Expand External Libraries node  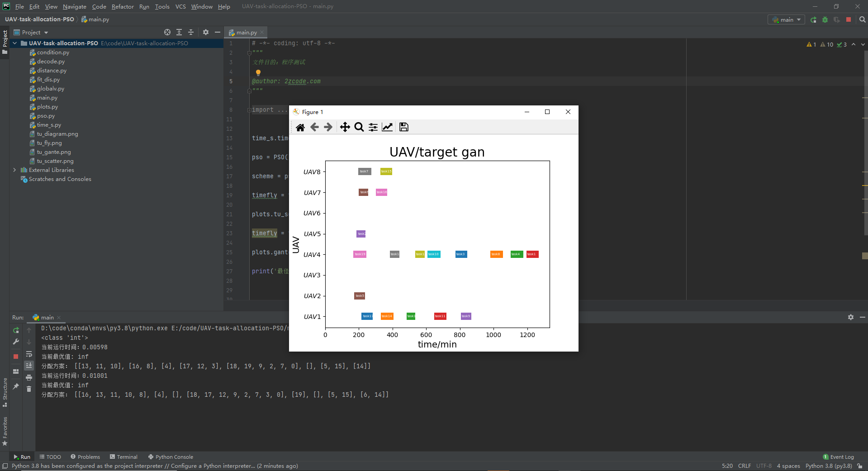(x=14, y=170)
